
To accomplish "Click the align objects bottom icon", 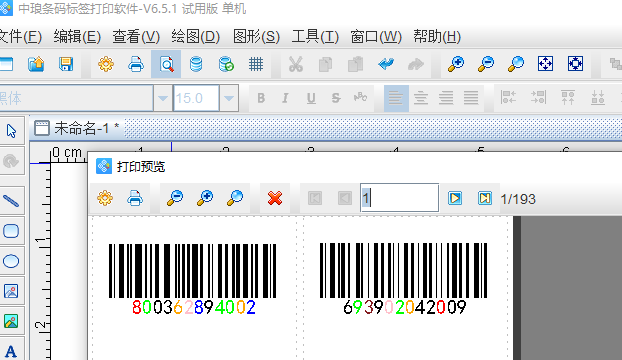I will pos(598,98).
